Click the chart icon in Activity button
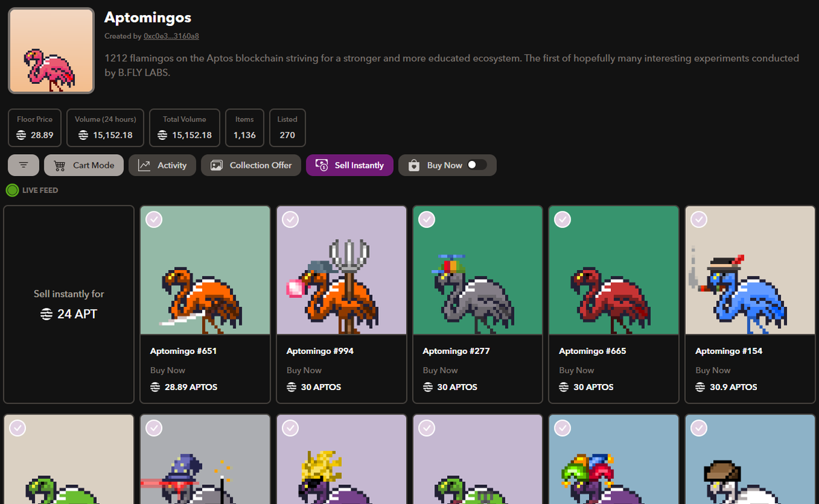819x504 pixels. click(144, 165)
